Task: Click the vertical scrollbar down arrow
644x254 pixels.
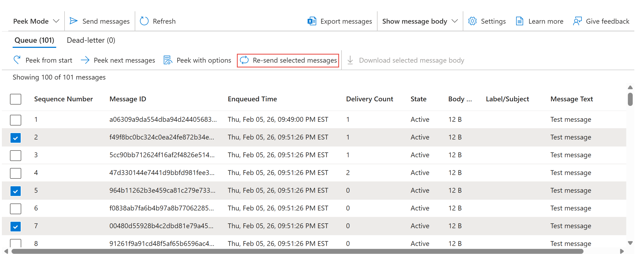Action: [x=630, y=243]
